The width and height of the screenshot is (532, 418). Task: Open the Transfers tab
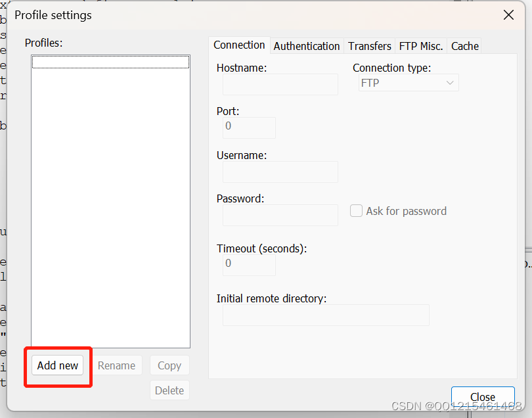(x=370, y=46)
